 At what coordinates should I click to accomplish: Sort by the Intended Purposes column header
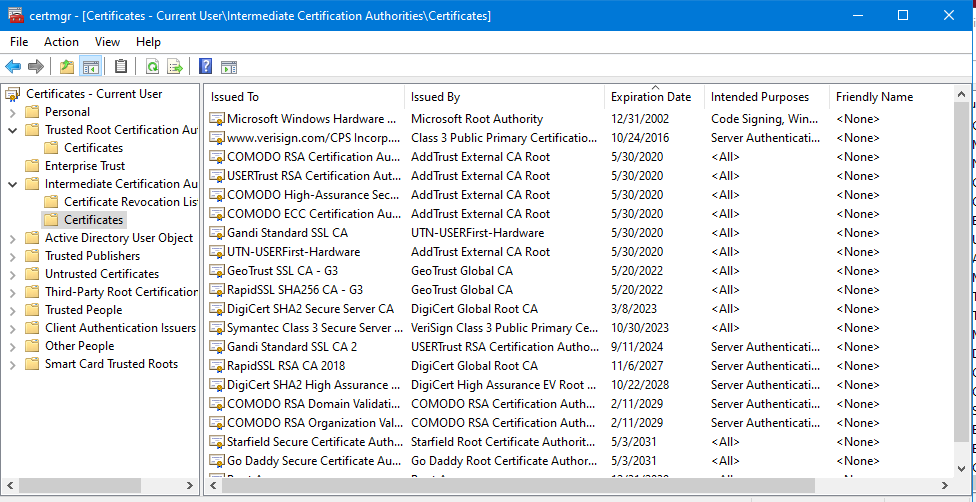[x=767, y=97]
